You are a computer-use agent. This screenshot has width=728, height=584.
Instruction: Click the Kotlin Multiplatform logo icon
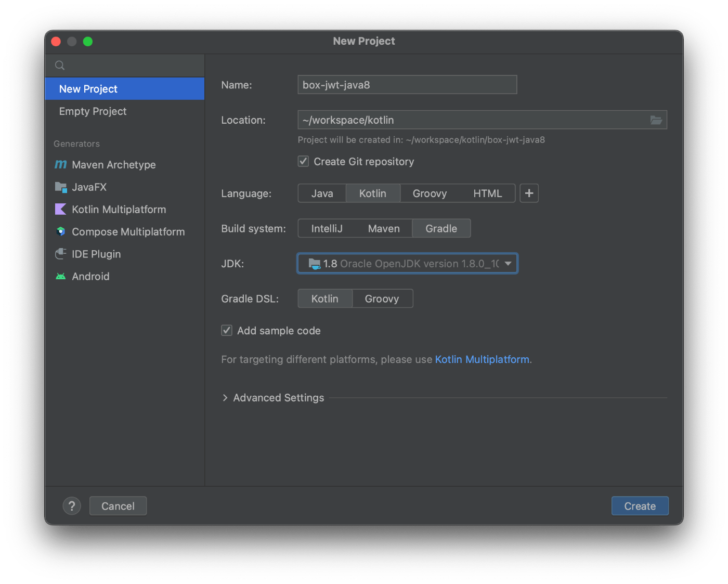point(61,209)
